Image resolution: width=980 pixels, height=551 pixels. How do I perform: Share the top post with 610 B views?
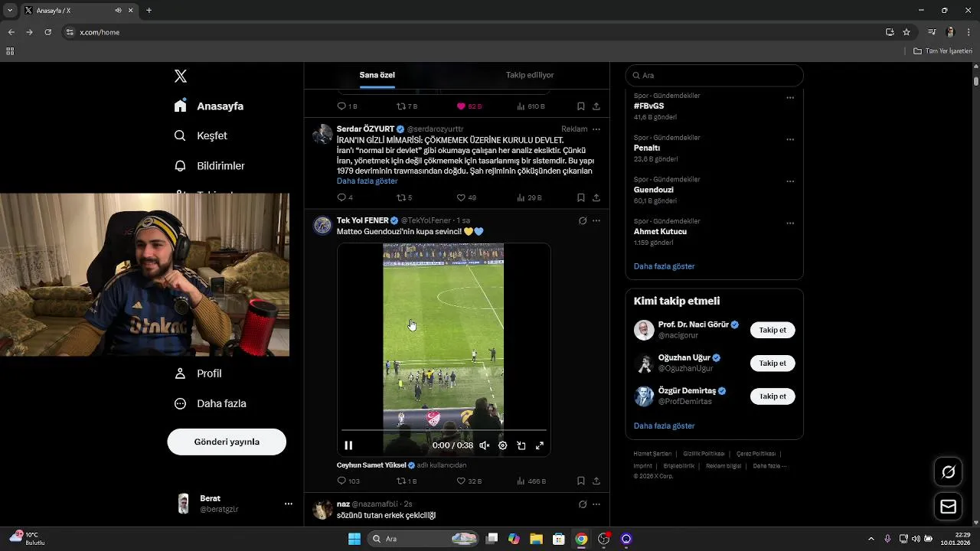[596, 106]
